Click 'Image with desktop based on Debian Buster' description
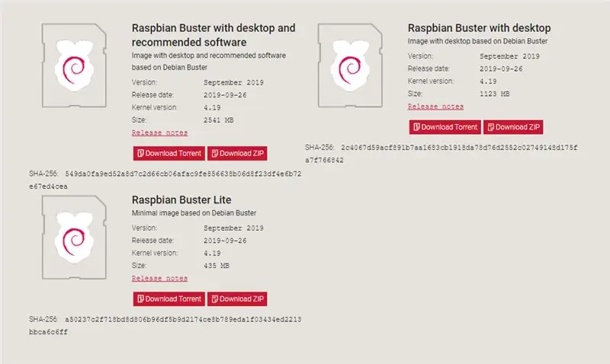 point(478,41)
